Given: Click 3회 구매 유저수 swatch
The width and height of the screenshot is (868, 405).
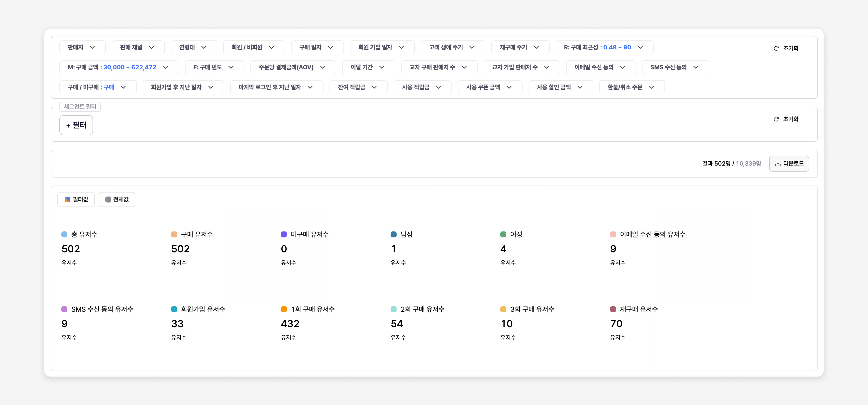Looking at the screenshot, I should coord(503,309).
